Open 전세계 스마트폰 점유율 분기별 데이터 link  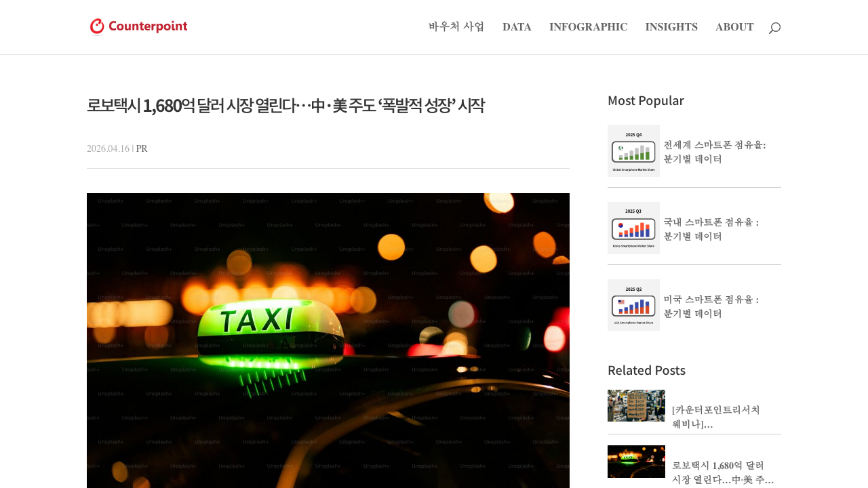coord(715,152)
